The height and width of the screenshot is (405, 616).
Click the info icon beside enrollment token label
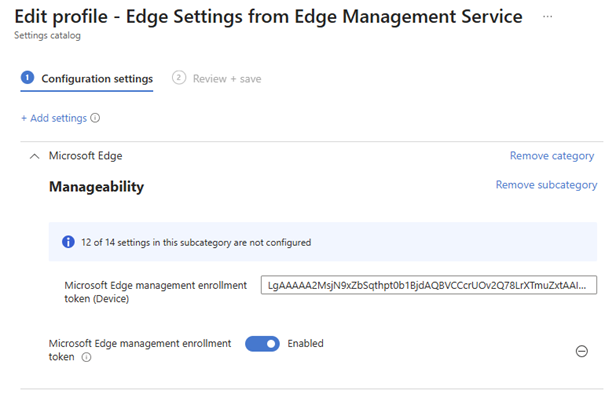point(85,358)
